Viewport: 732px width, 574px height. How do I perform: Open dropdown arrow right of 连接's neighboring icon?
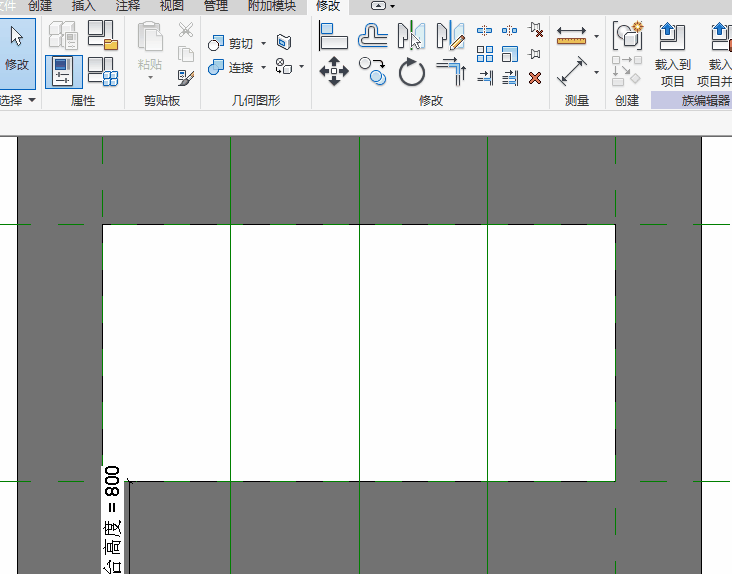click(302, 66)
